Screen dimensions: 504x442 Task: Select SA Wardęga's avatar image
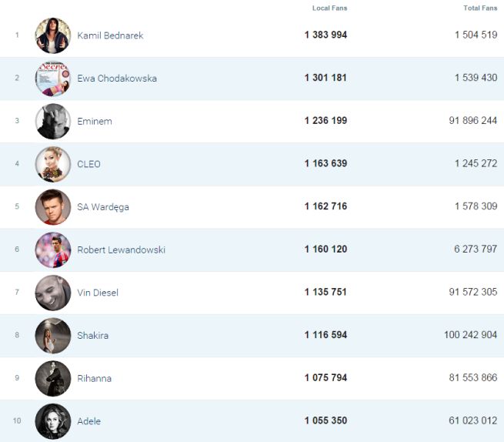[52, 206]
